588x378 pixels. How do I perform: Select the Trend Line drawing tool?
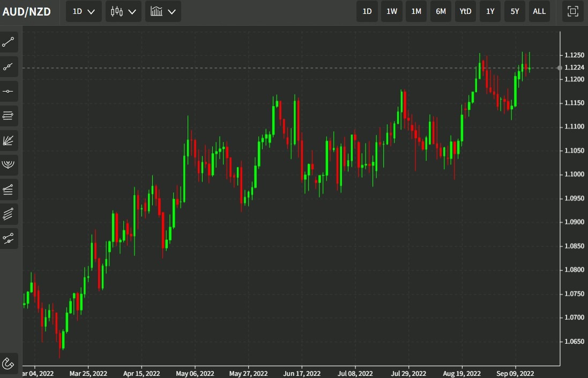(9, 42)
